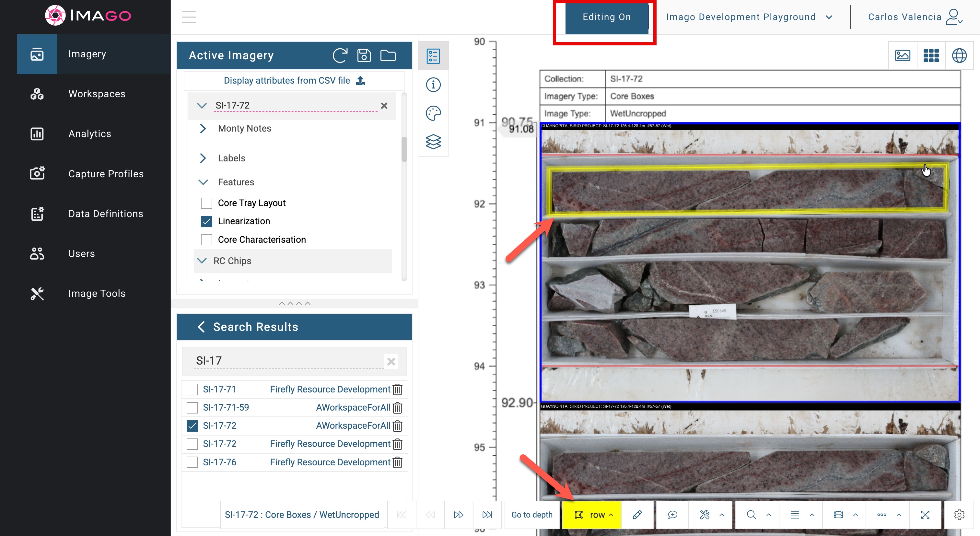Click the Editing On button
Image resolution: width=980 pixels, height=536 pixels.
(x=606, y=17)
